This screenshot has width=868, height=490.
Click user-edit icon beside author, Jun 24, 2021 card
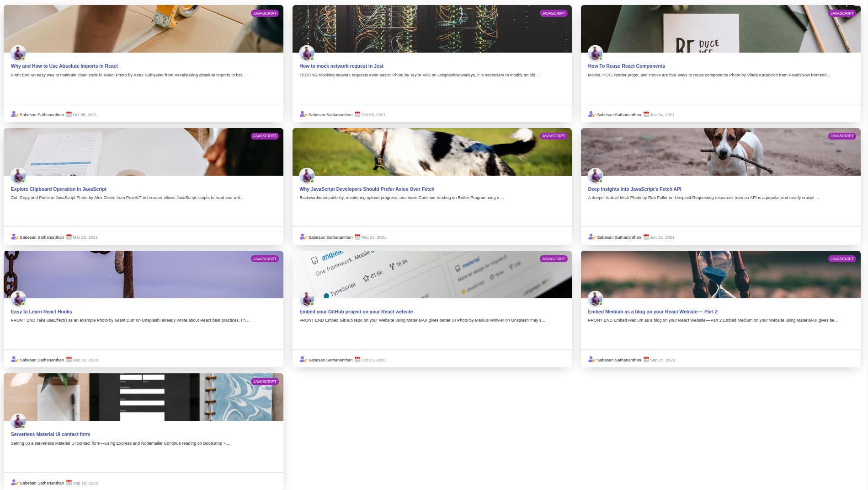coord(591,114)
